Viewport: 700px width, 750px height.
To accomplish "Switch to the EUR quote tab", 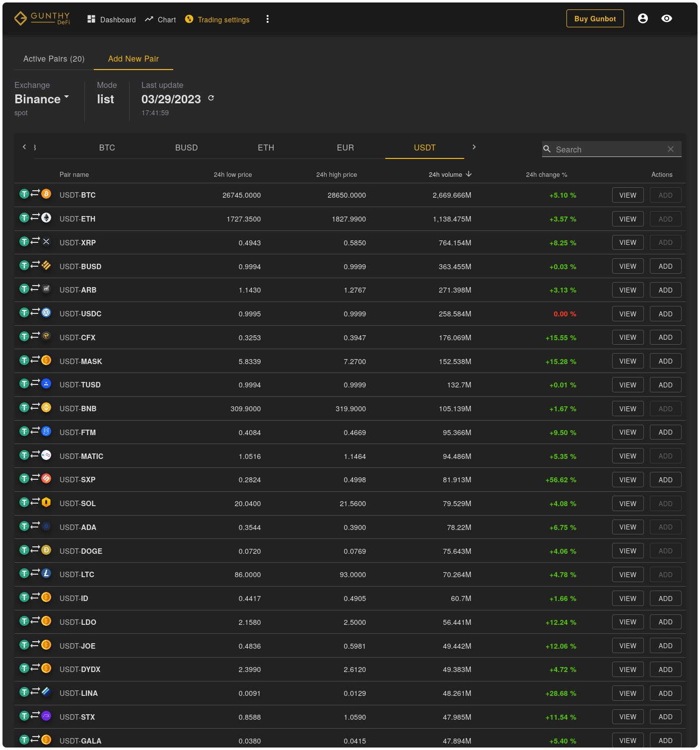I will pyautogui.click(x=346, y=148).
